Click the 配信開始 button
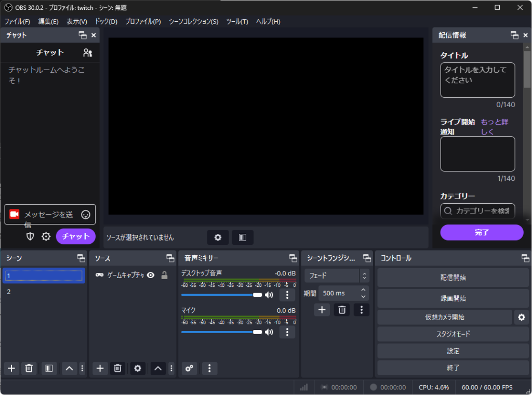 tap(453, 278)
